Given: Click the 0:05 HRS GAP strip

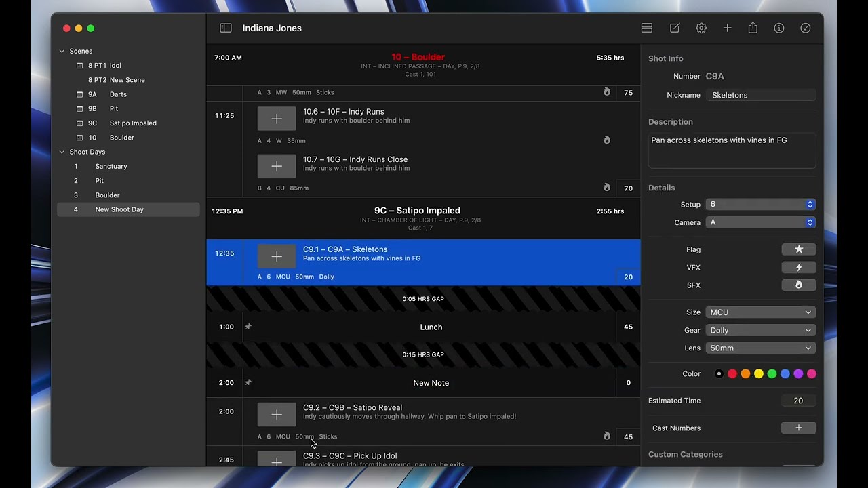Looking at the screenshot, I should (423, 299).
